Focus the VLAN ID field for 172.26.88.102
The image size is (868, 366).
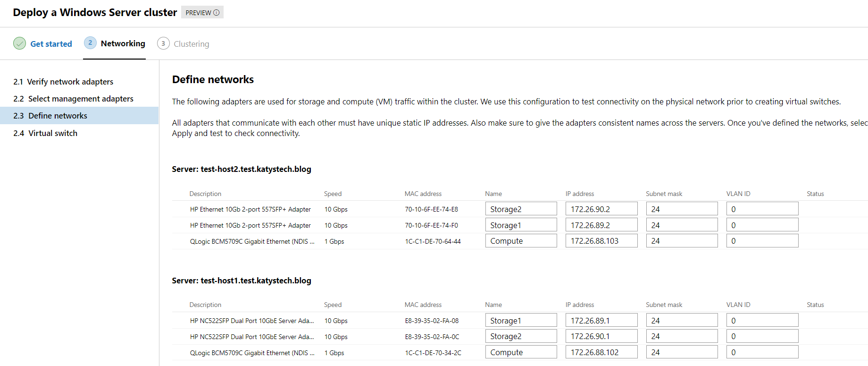point(762,352)
